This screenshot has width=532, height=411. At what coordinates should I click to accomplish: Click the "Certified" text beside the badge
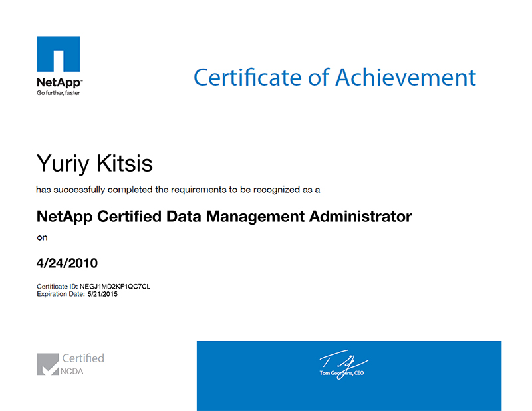[83, 358]
